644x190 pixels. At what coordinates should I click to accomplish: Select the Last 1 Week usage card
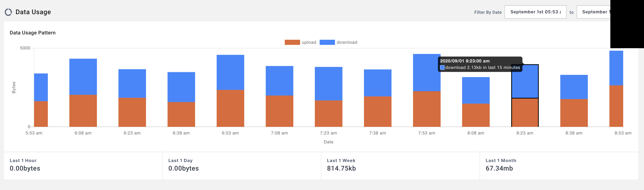tap(400, 165)
